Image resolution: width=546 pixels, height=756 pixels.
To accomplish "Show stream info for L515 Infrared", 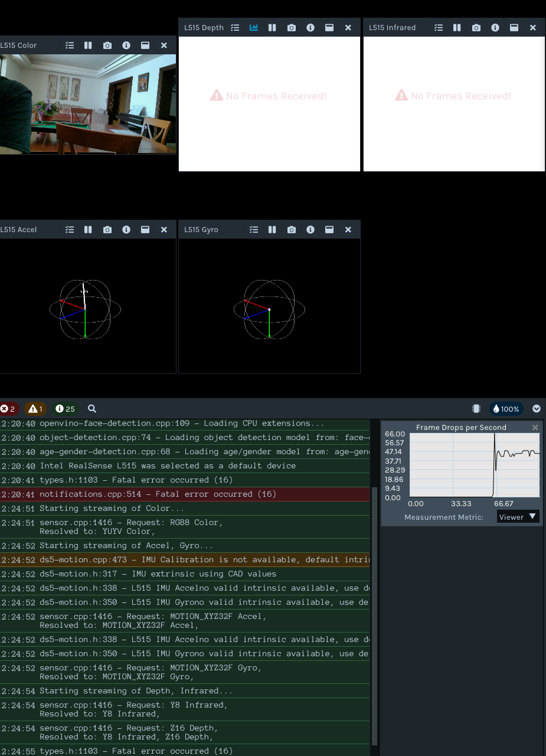I will 495,27.
